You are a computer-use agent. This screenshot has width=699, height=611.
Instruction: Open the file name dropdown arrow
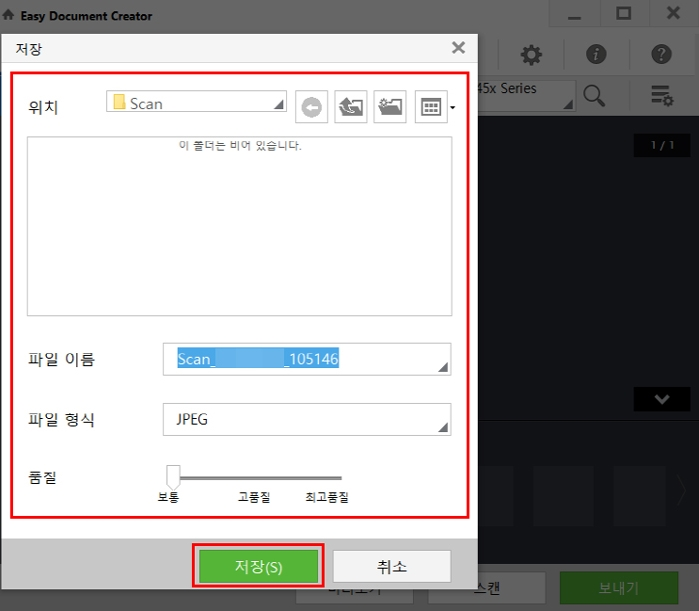point(443,367)
